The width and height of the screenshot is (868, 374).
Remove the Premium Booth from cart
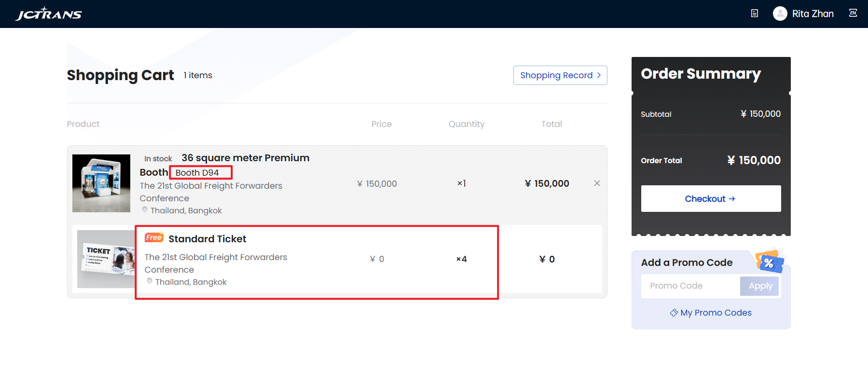[x=597, y=183]
